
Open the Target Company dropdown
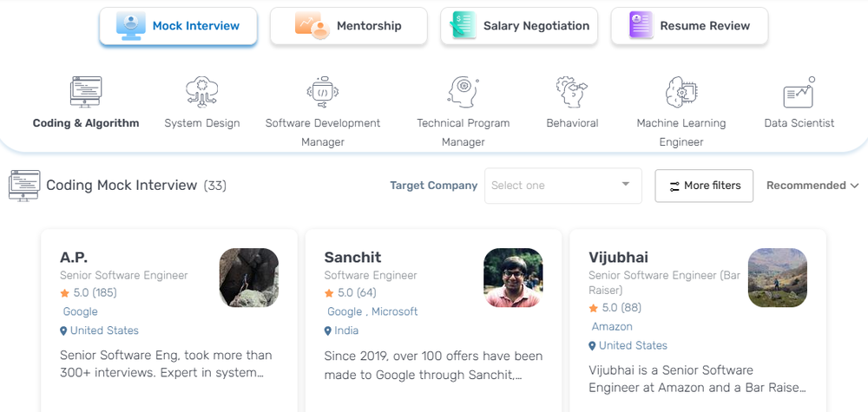coord(563,186)
